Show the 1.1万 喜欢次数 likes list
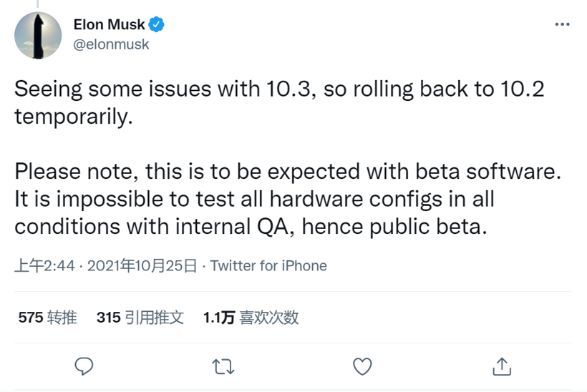 point(251,318)
